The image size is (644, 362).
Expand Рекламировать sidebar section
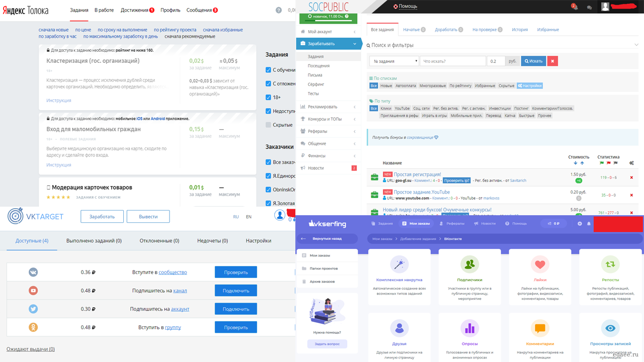tap(329, 107)
